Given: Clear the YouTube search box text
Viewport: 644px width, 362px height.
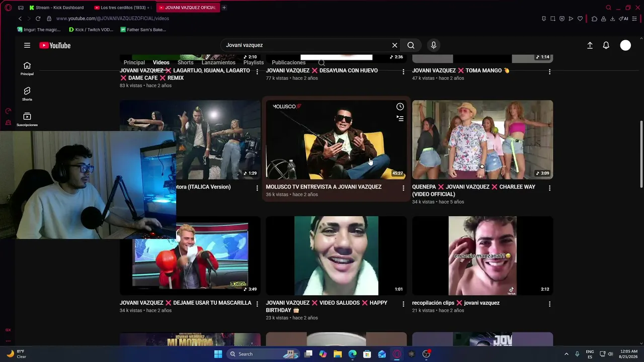Looking at the screenshot, I should 394,45.
